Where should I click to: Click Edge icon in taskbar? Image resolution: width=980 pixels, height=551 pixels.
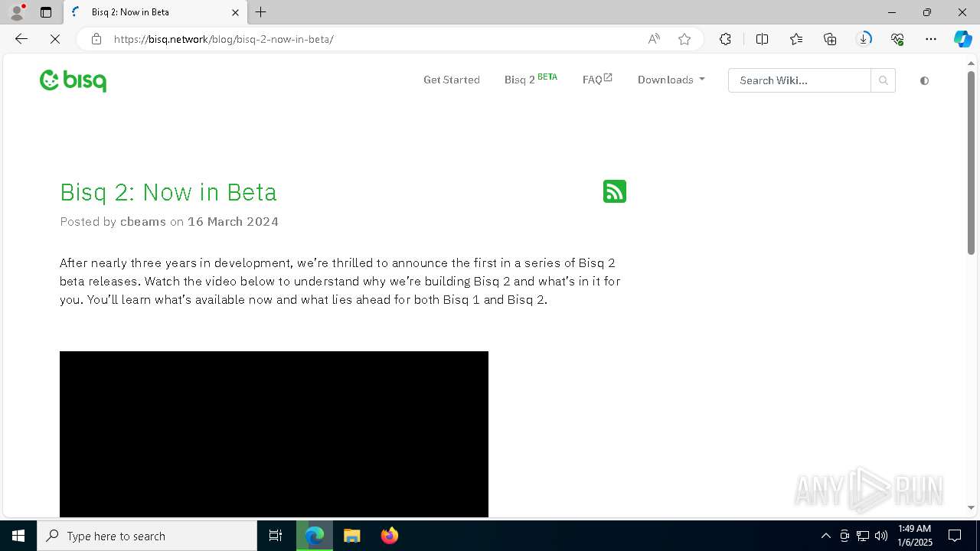tap(315, 536)
